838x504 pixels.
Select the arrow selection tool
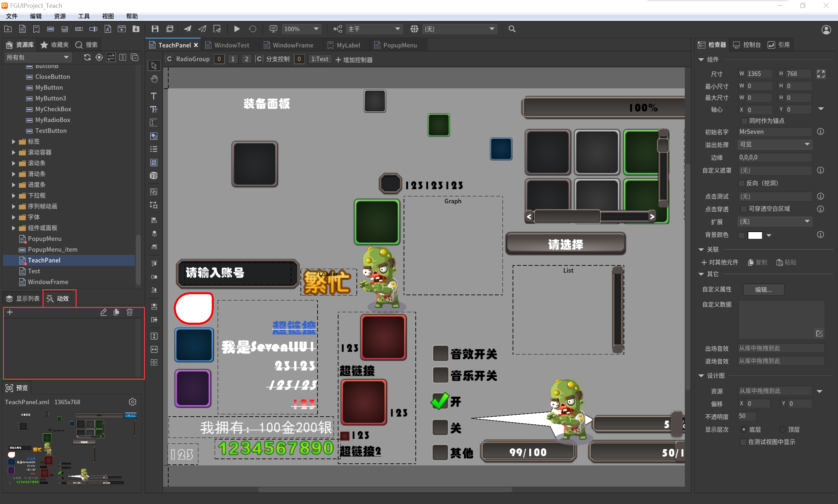pos(154,65)
